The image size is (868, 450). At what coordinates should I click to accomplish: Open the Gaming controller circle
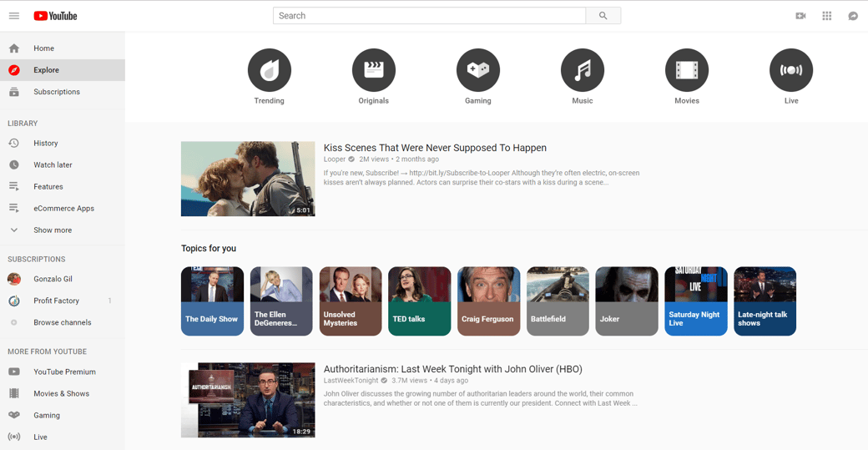477,70
